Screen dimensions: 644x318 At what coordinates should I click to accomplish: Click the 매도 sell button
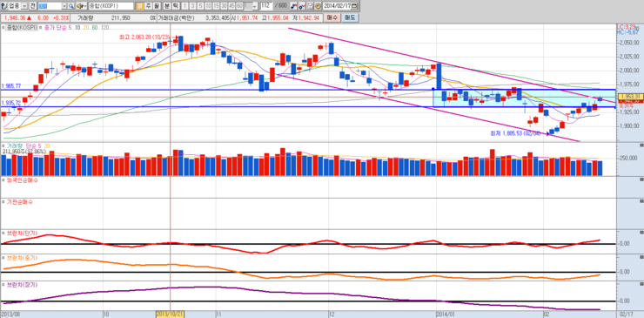click(350, 17)
